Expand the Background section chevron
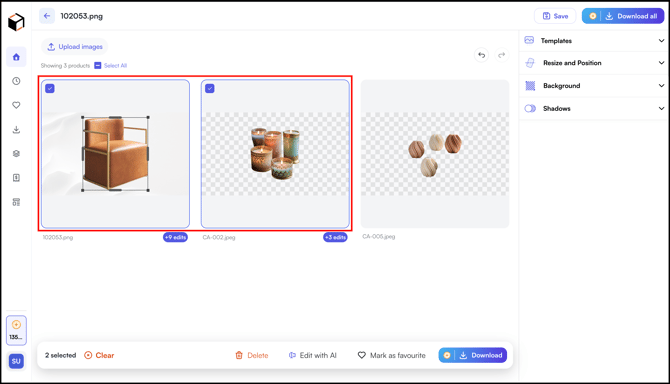670x384 pixels. 661,85
